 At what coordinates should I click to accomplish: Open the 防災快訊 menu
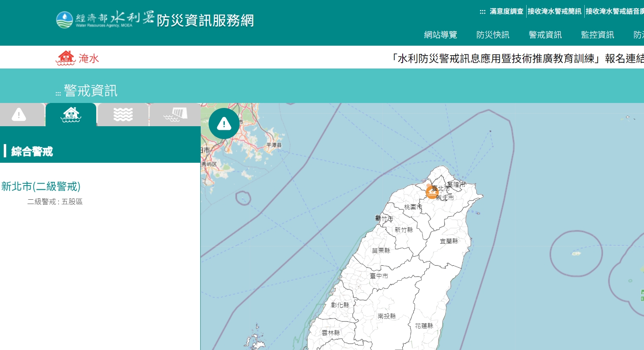click(493, 35)
